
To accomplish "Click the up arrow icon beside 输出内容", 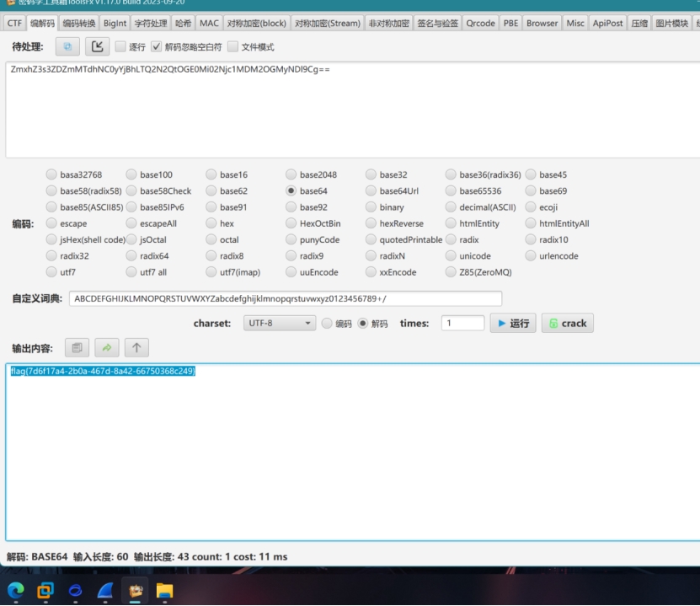I will [x=136, y=347].
